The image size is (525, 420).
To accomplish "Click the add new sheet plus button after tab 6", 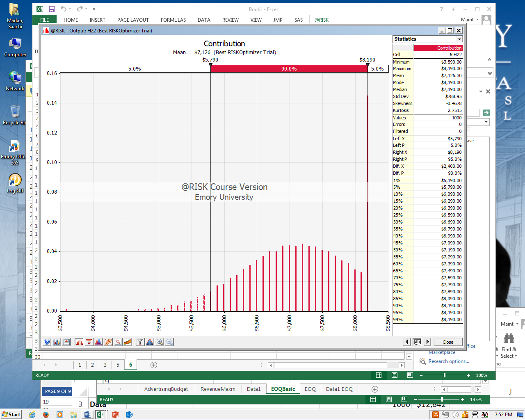I will tap(154, 365).
